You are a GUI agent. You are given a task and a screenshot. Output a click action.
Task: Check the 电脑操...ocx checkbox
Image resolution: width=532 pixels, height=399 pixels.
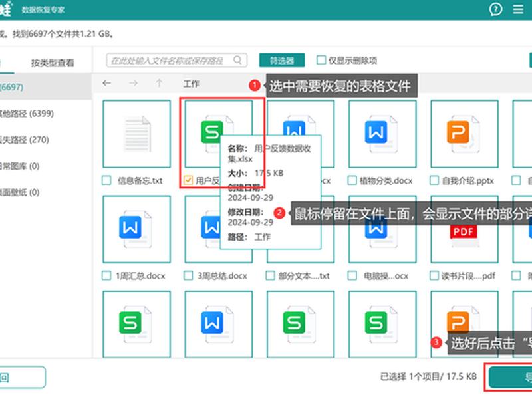tap(352, 275)
